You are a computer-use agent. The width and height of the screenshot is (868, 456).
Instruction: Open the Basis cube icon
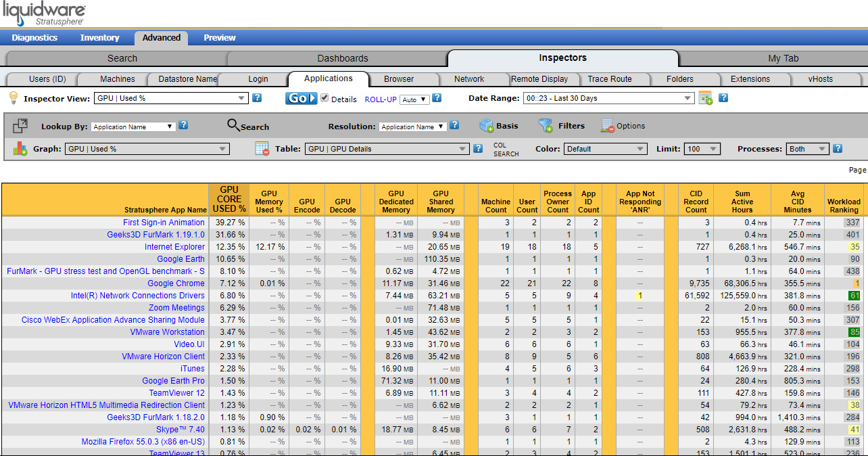click(486, 125)
